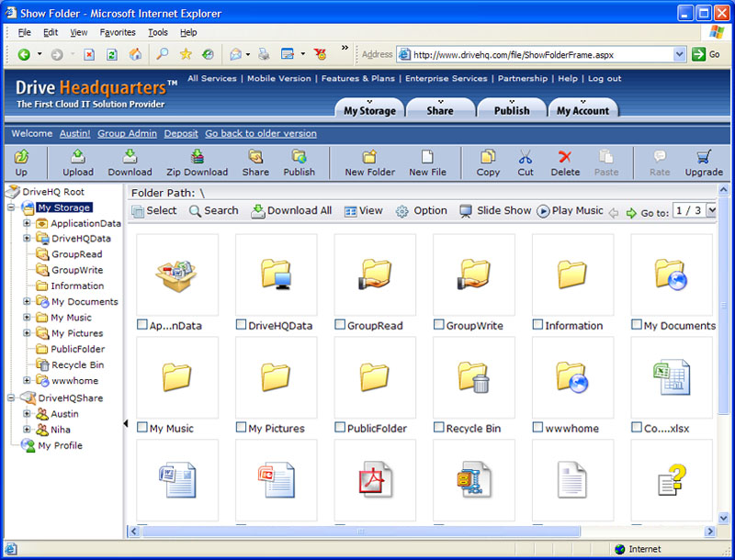This screenshot has width=735, height=560.
Task: Open Slide Show in folder toolbar
Action: point(495,211)
